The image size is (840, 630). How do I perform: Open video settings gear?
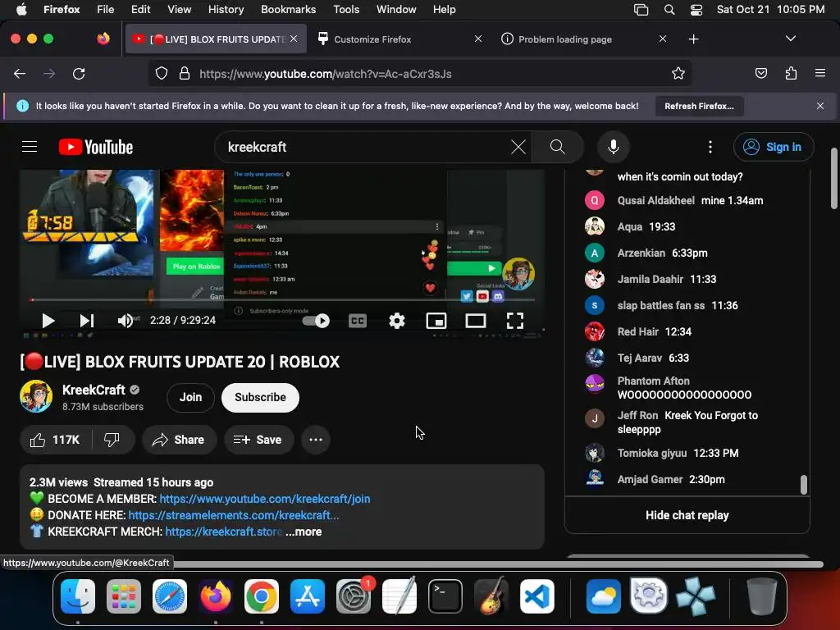[x=396, y=321]
